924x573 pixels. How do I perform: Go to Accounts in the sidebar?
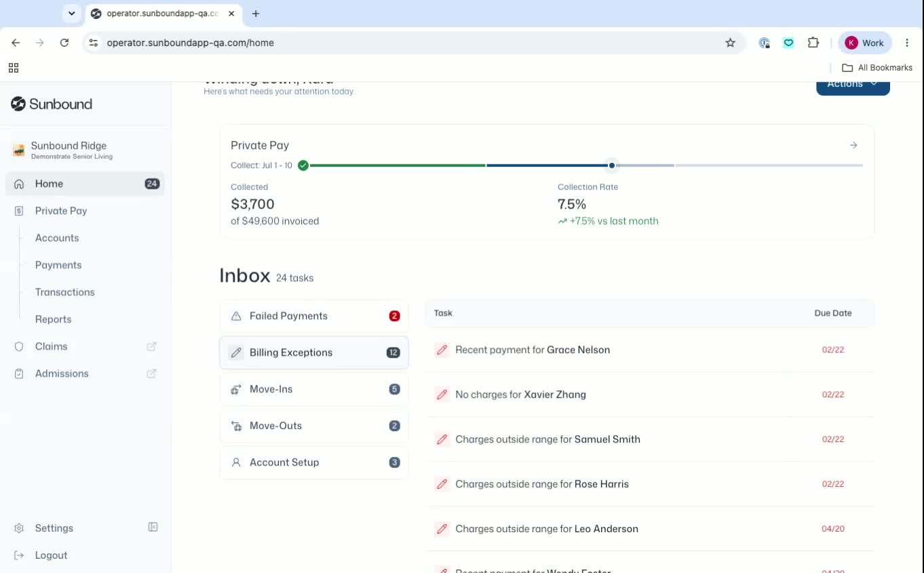57,238
